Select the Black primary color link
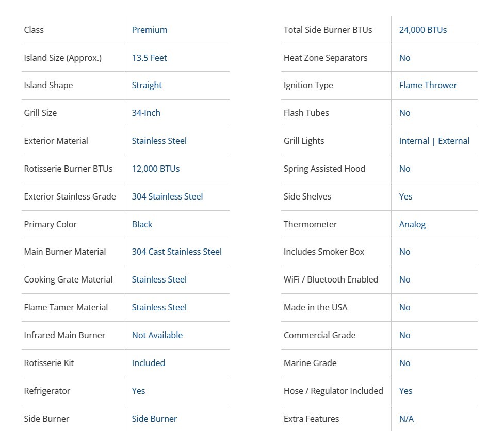Viewport: 504px width, 431px height. click(142, 224)
